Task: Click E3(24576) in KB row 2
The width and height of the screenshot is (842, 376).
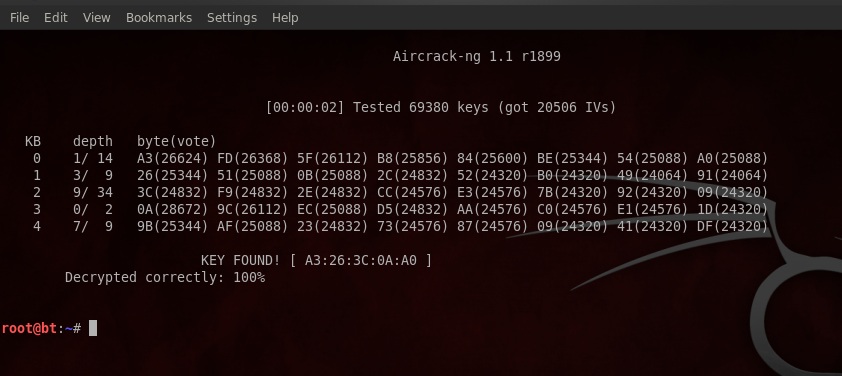Action: tap(493, 192)
